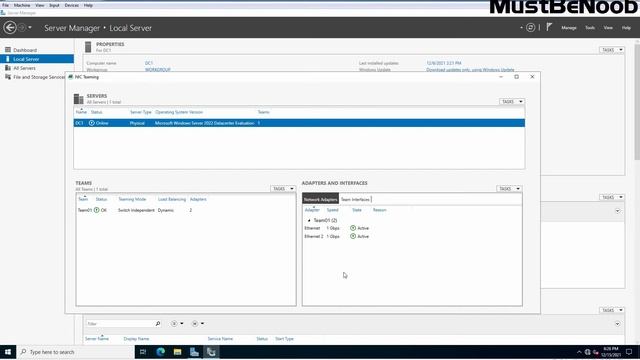Open the VirtualBox Input menu
640x360 pixels.
(54, 5)
